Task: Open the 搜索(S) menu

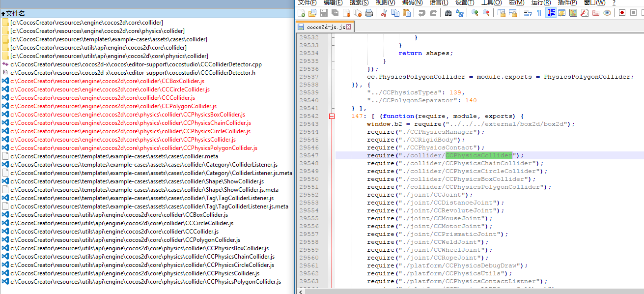Action: [359, 2]
